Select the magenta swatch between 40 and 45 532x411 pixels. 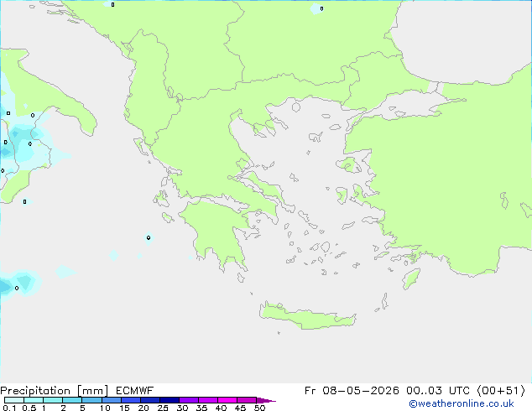coord(227,400)
